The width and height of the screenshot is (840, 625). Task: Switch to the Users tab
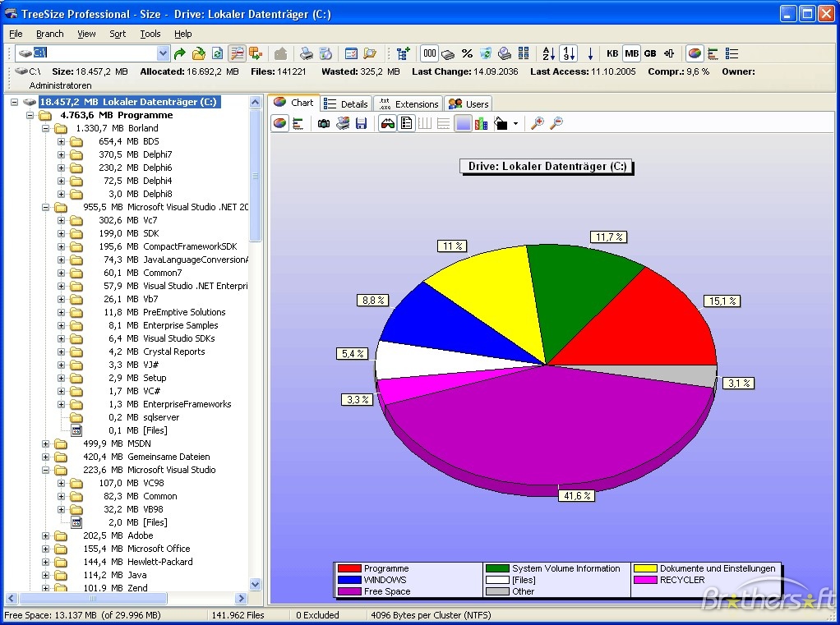(468, 103)
